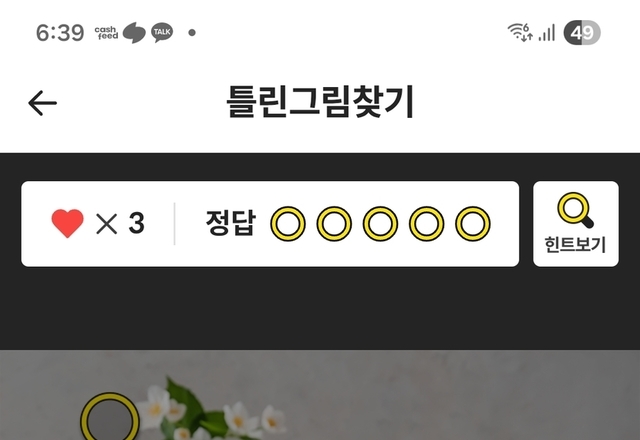The width and height of the screenshot is (640, 440).
Task: Tap the back arrow icon
Action: point(42,103)
